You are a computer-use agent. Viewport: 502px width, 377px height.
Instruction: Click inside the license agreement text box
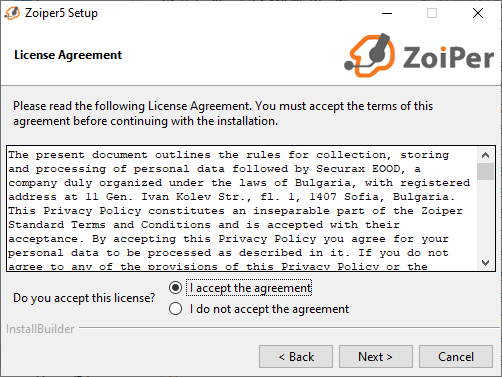coord(242,209)
